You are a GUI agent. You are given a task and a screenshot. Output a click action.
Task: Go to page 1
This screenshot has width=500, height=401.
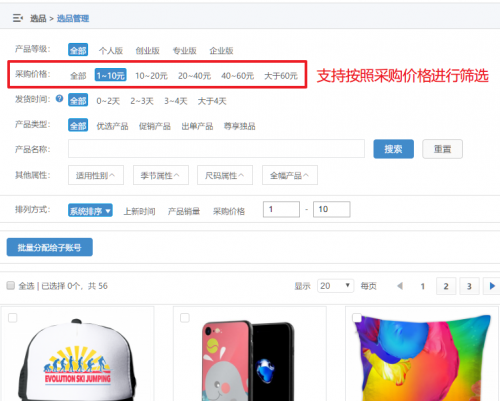coord(422,286)
